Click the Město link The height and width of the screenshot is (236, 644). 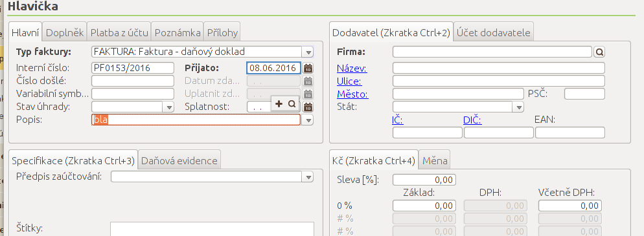point(352,94)
